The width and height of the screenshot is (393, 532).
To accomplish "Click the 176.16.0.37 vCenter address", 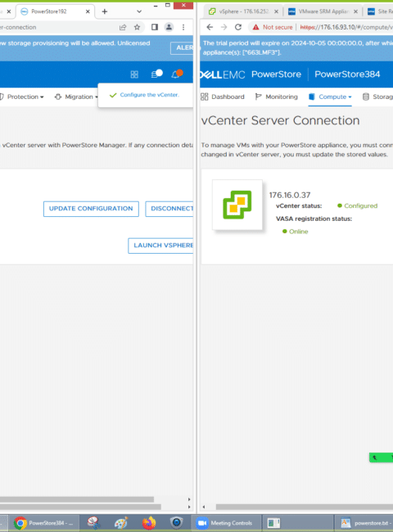I will pos(290,195).
